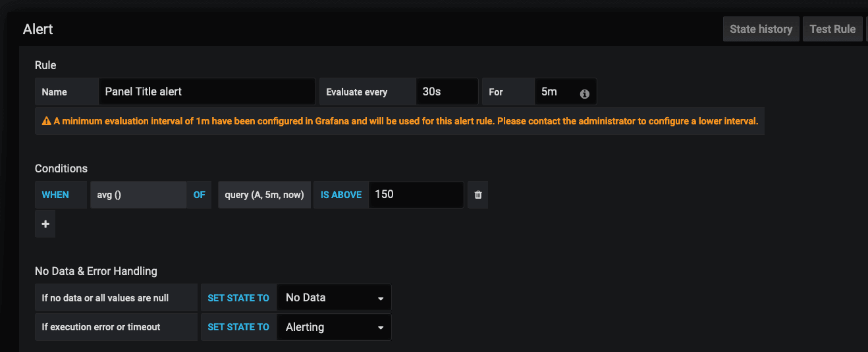This screenshot has width=868, height=352.
Task: Add a new condition with plus icon
Action: 45,224
